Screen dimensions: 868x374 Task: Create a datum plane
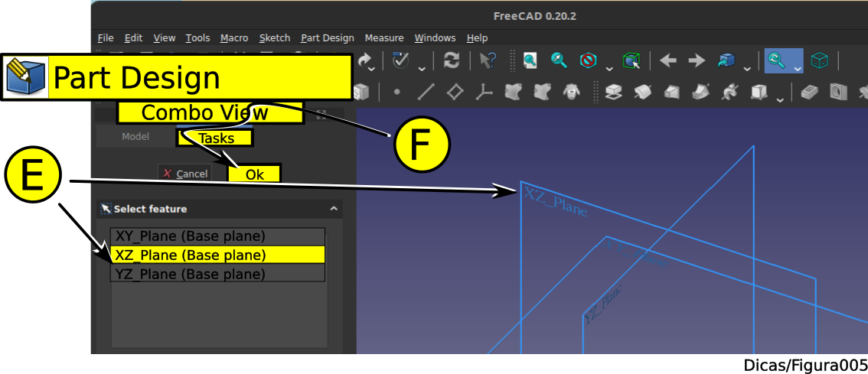tap(455, 92)
